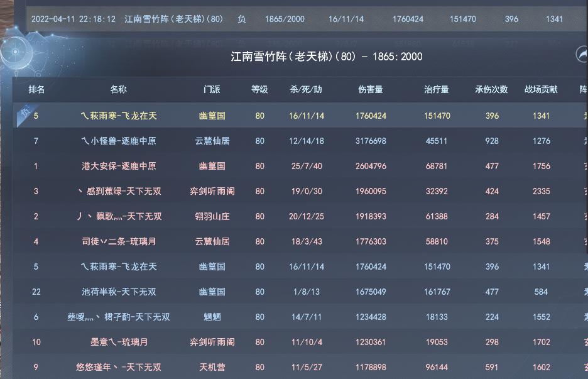588x379 pixels.
Task: Click K/D/A value 1/8/13
Action: coord(307,292)
